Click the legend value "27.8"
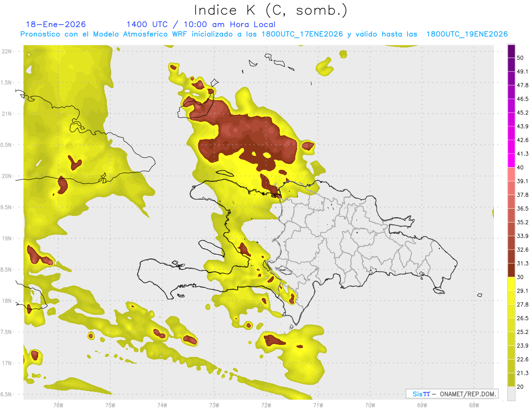This screenshot has width=532, height=411. coord(523,304)
